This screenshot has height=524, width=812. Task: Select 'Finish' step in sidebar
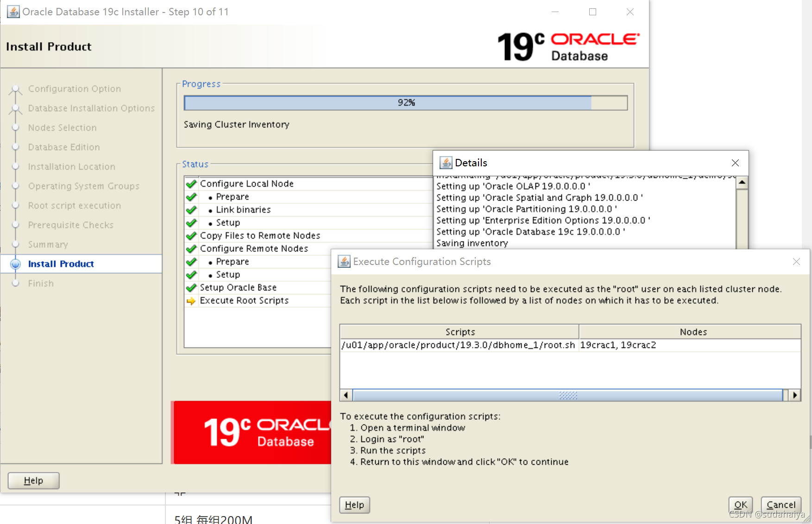tap(41, 283)
